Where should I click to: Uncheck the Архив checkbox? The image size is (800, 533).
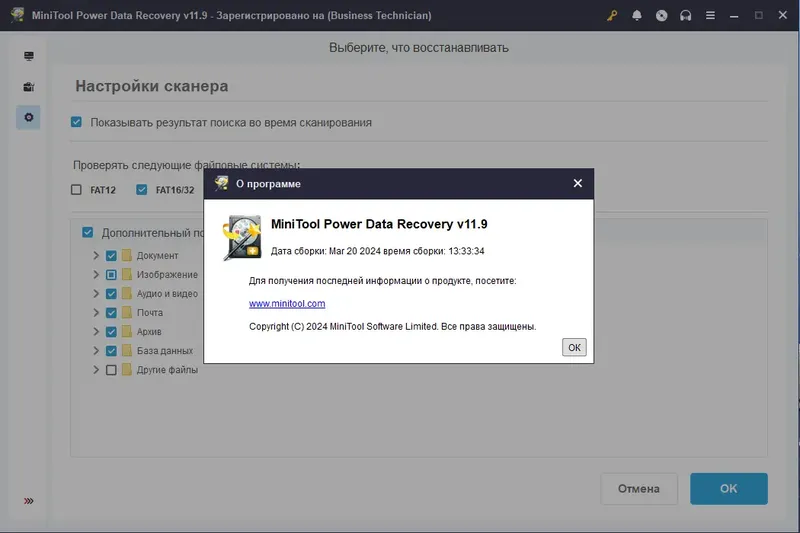[x=111, y=332]
